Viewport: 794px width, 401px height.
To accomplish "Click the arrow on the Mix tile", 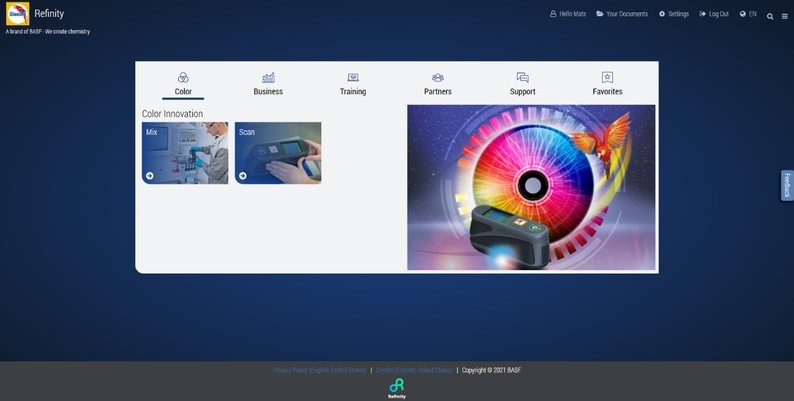I will coord(150,176).
